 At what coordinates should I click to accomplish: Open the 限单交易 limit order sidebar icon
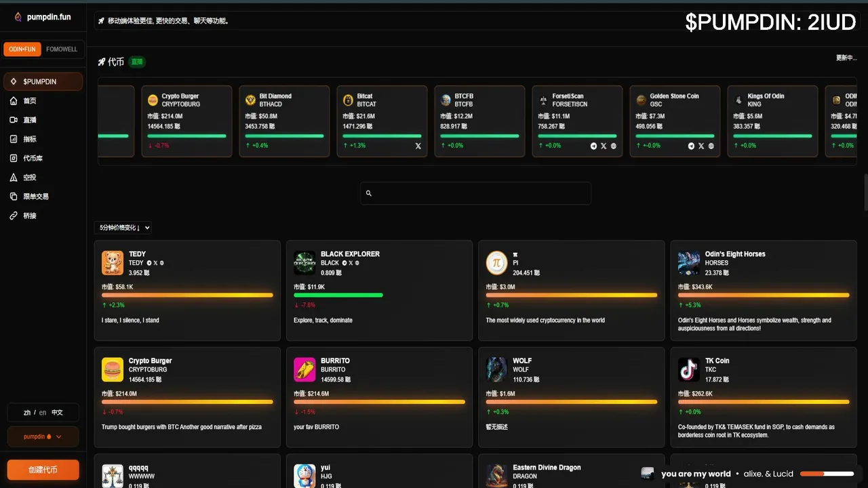(14, 196)
